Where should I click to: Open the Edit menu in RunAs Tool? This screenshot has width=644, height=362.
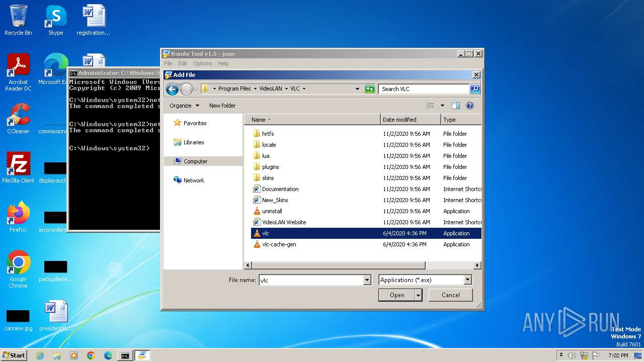click(x=183, y=63)
